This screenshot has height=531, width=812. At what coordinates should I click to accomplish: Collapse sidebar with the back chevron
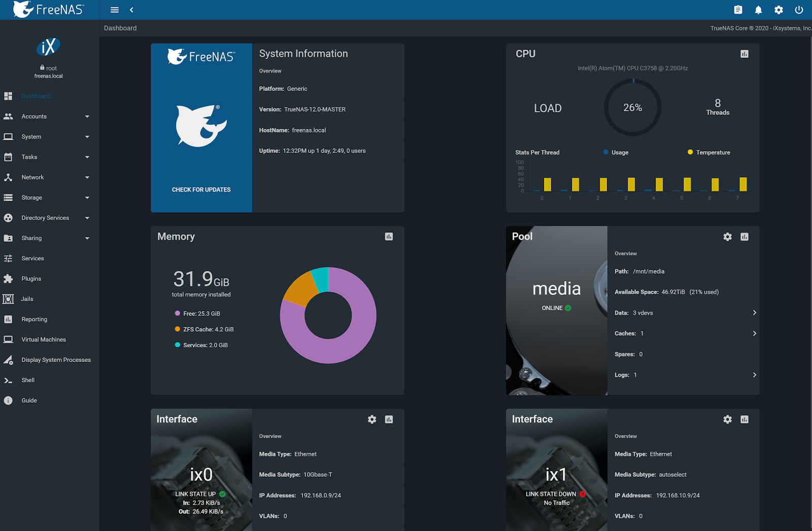[x=131, y=10]
